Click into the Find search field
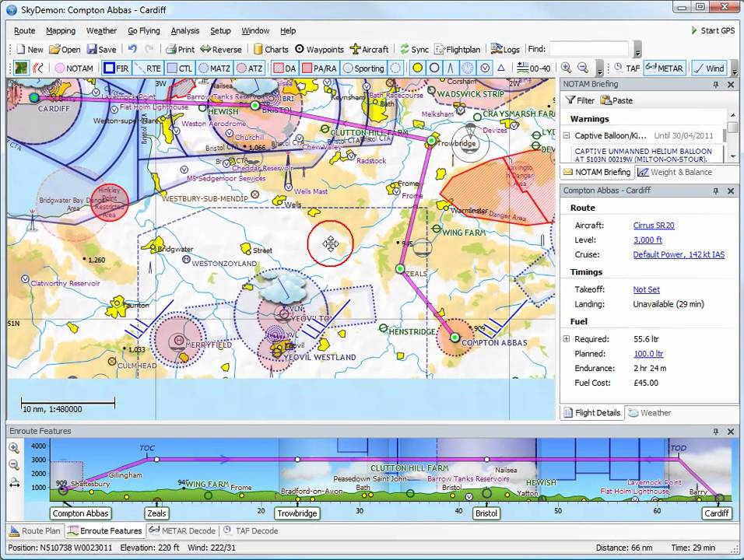 (x=589, y=49)
